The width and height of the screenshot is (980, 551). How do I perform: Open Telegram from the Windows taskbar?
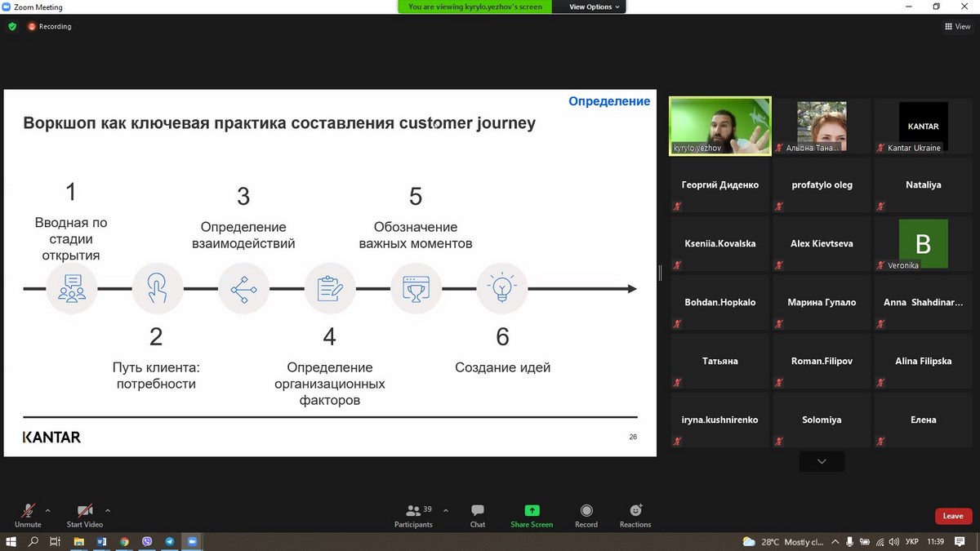(x=170, y=541)
